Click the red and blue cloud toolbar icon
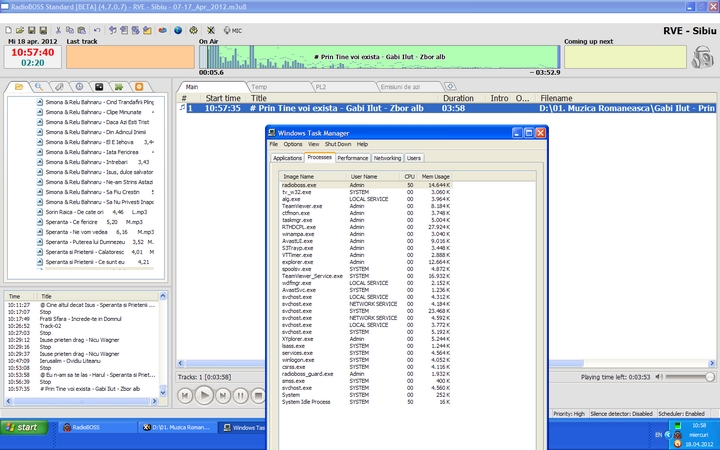This screenshot has height=450, width=720. click(x=163, y=30)
